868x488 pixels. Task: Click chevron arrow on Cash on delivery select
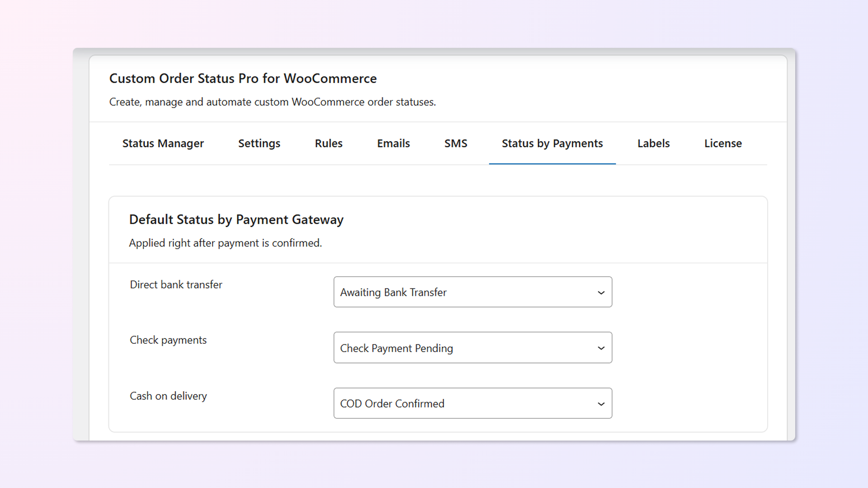[x=601, y=404]
